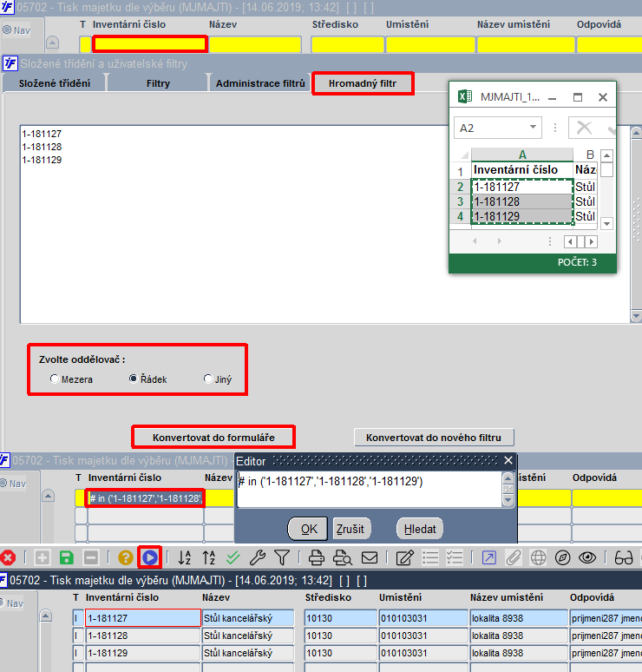Click the envelope email icon

tap(370, 557)
